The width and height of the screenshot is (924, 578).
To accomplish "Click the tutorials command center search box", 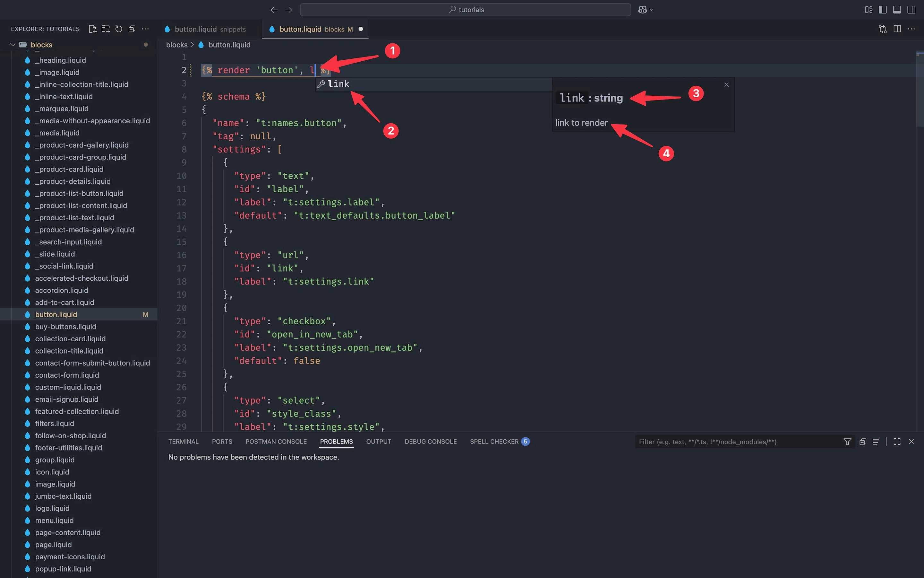I will 465,10.
